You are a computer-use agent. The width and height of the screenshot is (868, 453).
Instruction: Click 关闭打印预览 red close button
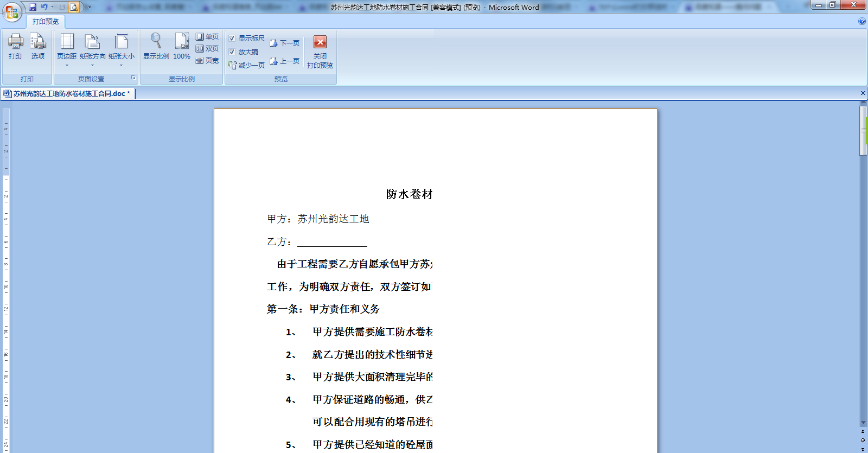pos(320,52)
